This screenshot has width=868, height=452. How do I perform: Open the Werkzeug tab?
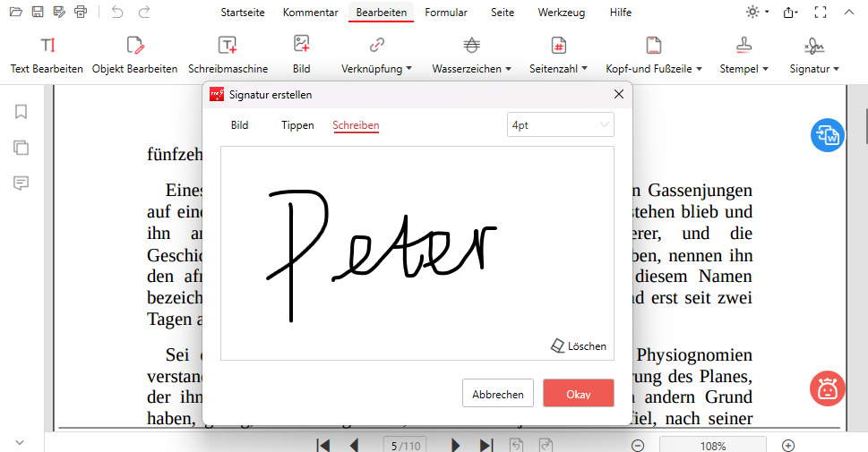click(562, 13)
